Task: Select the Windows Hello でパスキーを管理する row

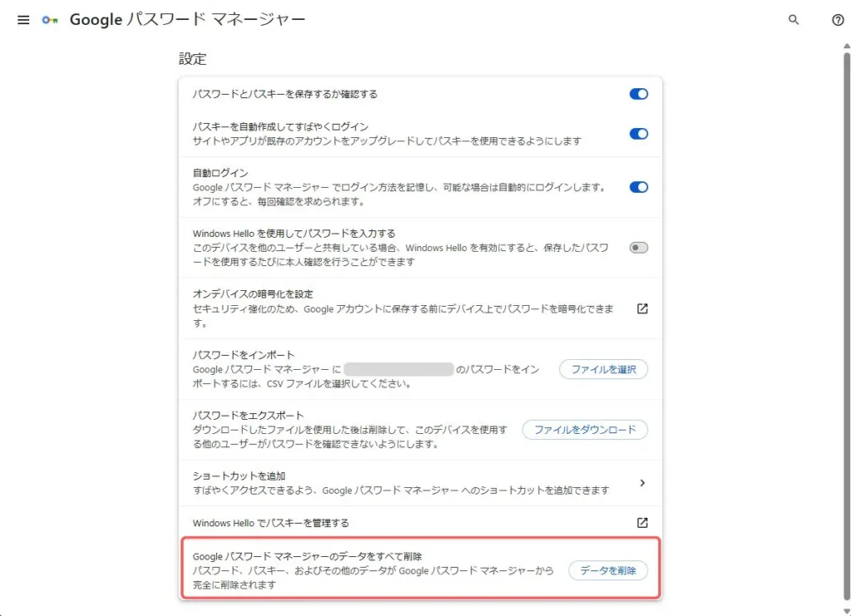Action: tap(374, 523)
